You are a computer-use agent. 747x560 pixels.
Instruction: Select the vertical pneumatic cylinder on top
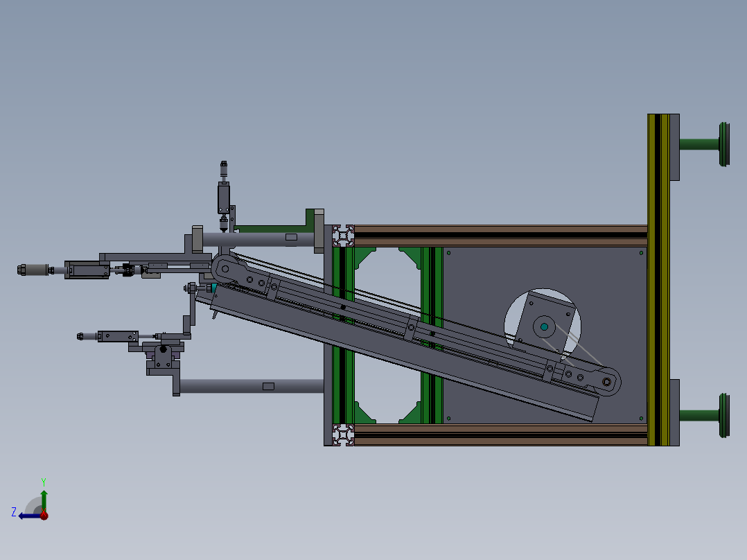point(223,197)
